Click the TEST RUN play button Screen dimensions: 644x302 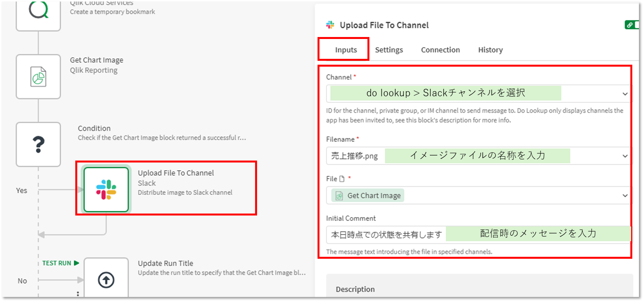[60, 263]
